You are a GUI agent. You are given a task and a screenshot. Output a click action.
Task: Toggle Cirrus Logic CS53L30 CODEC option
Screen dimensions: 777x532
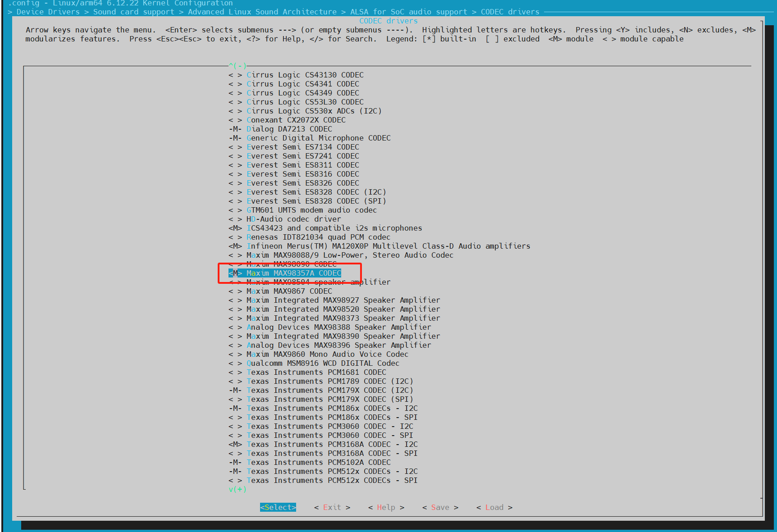pos(235,102)
